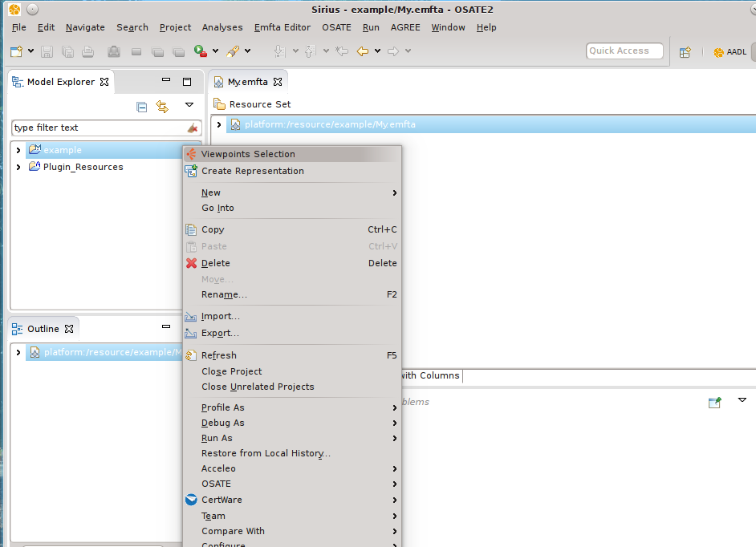756x547 pixels.
Task: Expand the platform resource in Outline
Action: pos(18,352)
